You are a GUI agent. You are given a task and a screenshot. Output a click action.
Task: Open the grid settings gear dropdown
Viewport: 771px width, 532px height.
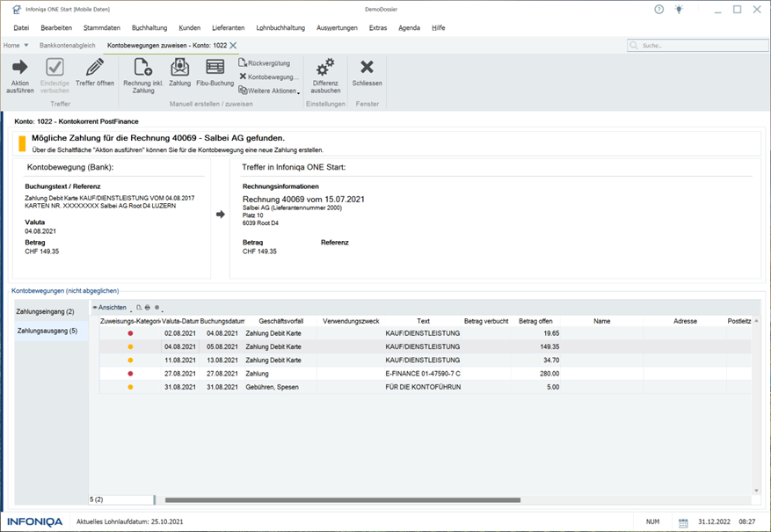(157, 307)
